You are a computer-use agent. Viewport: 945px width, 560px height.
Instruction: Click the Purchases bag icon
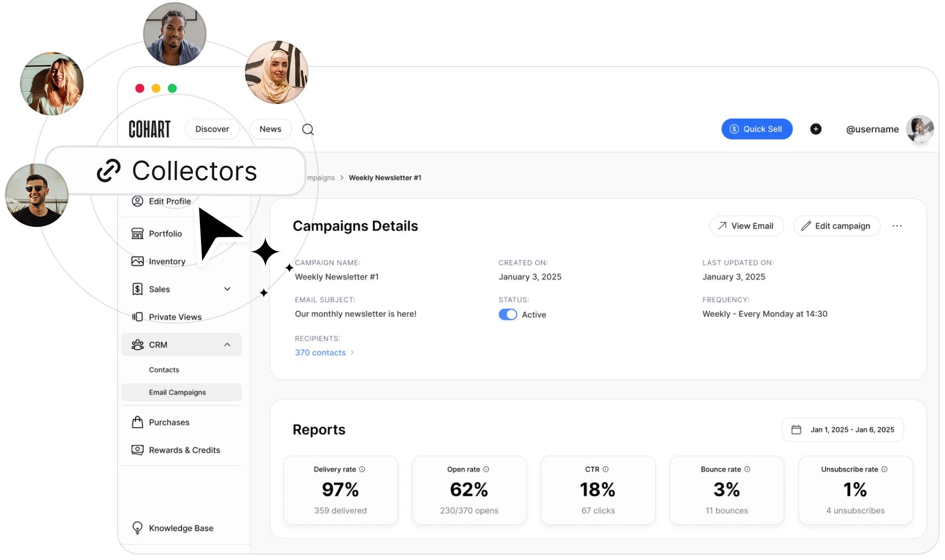pyautogui.click(x=138, y=422)
